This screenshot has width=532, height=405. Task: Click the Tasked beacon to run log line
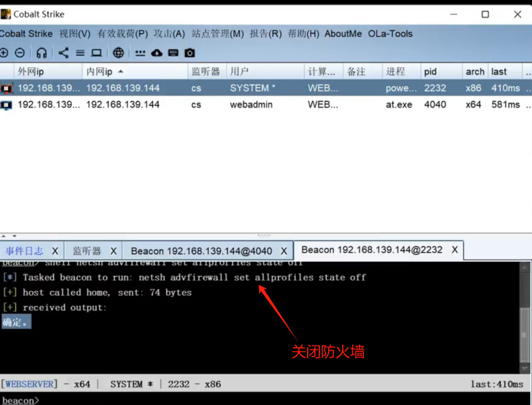[x=184, y=277]
